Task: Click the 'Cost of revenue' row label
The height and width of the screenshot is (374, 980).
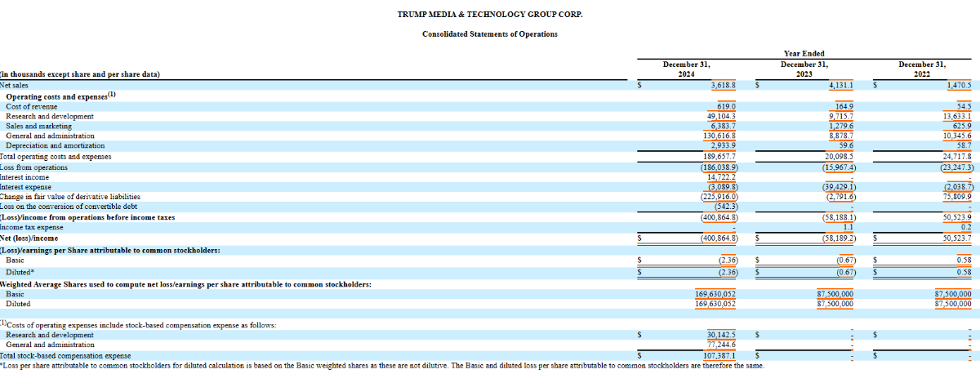Action: (x=32, y=106)
